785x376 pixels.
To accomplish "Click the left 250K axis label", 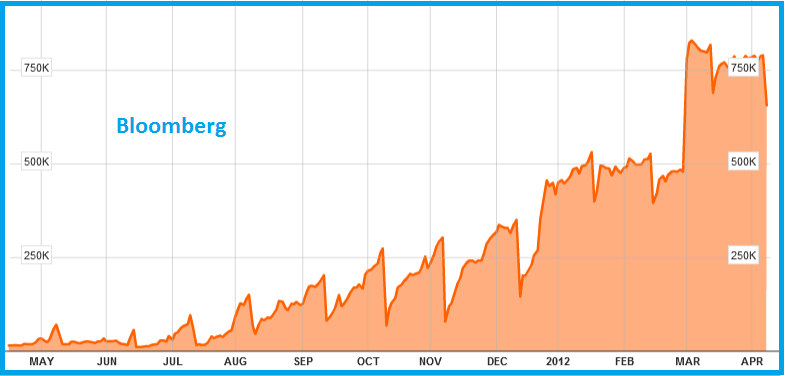I will [x=37, y=257].
